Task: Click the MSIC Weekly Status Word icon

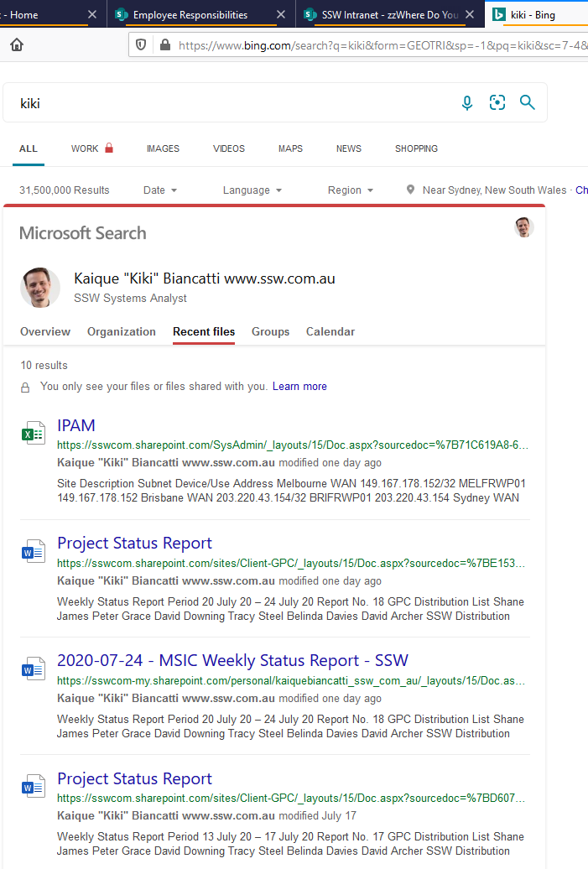Action: tap(33, 669)
